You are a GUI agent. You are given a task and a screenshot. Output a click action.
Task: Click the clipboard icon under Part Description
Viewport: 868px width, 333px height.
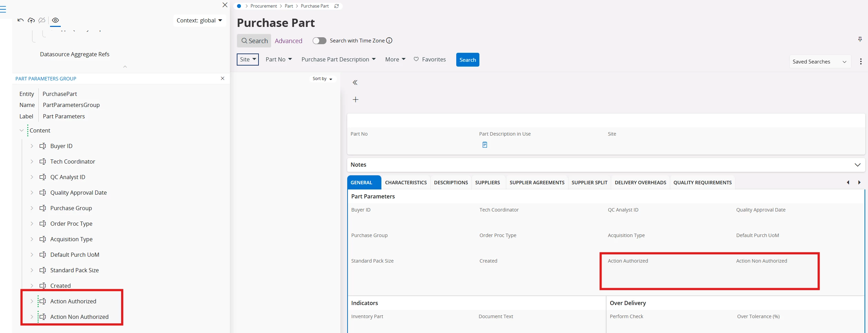pyautogui.click(x=485, y=145)
